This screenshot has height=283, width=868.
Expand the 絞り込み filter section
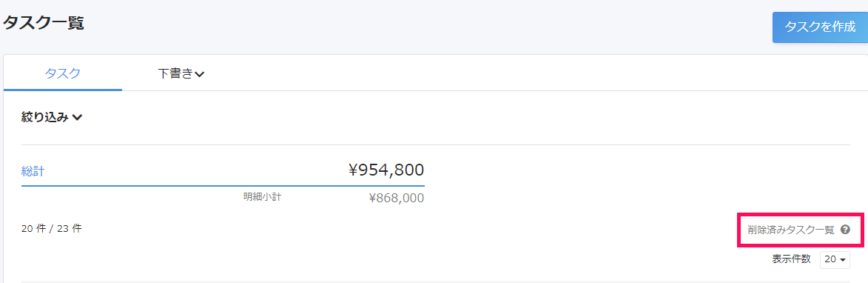(x=52, y=117)
